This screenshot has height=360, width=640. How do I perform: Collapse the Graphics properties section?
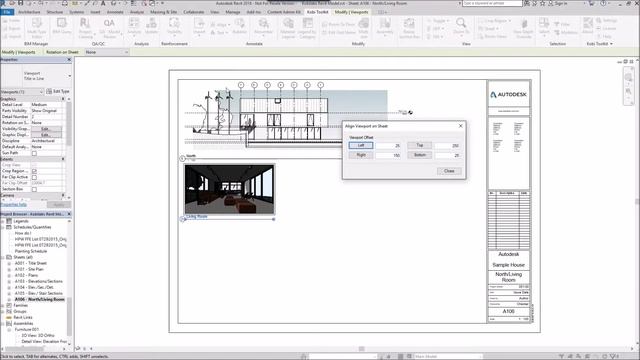(63, 99)
